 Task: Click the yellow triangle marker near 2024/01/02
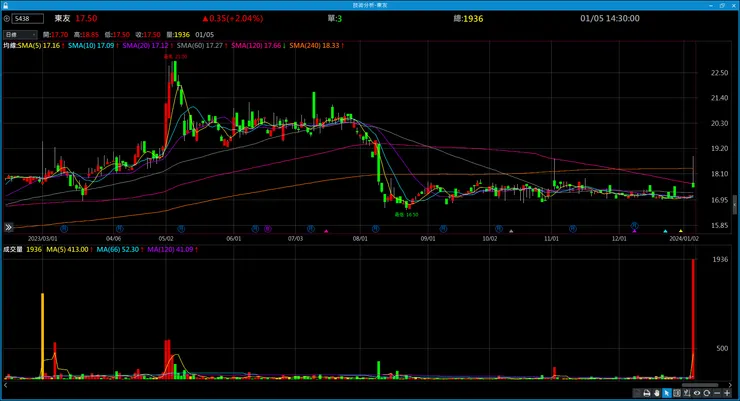click(x=681, y=231)
